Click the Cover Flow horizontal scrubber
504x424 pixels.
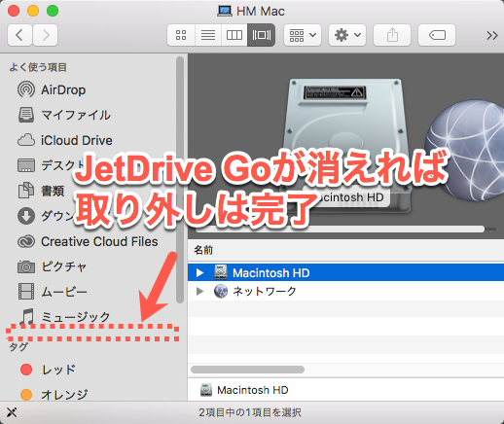[x=340, y=230]
